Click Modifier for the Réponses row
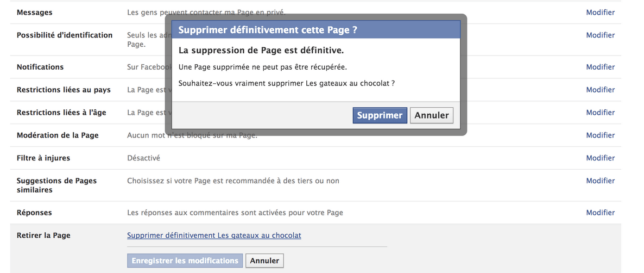 click(x=600, y=213)
